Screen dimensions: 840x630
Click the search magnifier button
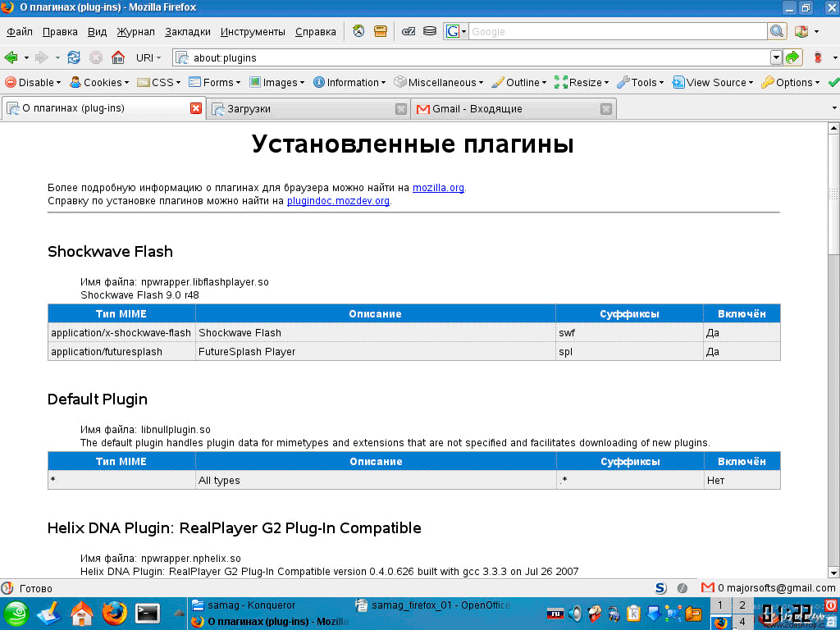coord(777,31)
